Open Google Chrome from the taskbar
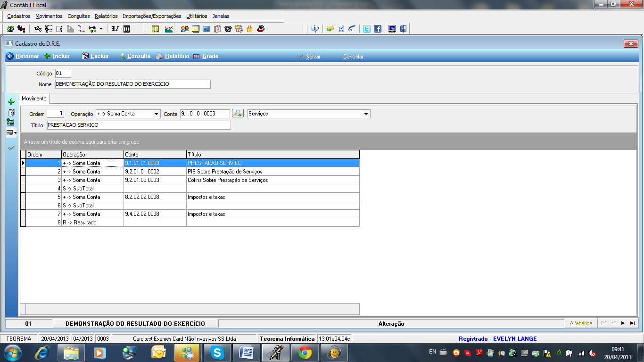644x362 pixels. 305,353
